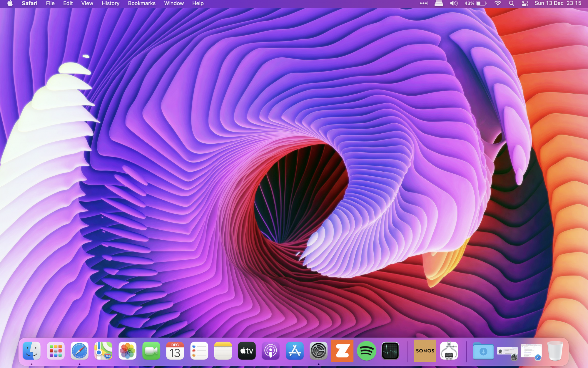588x368 pixels.
Task: Open the Apple menu
Action: coord(10,4)
